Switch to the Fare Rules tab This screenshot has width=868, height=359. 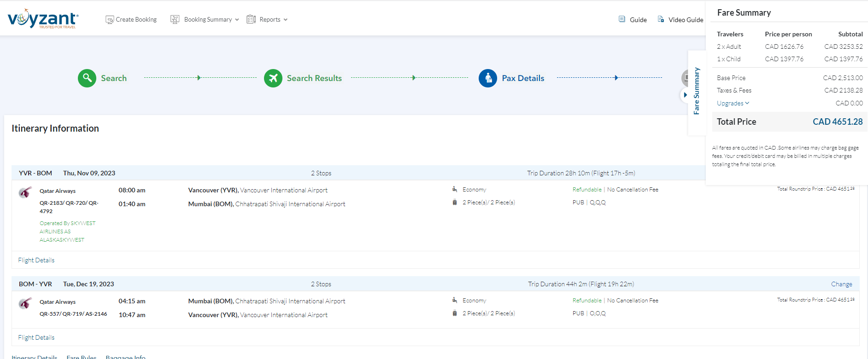click(x=82, y=357)
